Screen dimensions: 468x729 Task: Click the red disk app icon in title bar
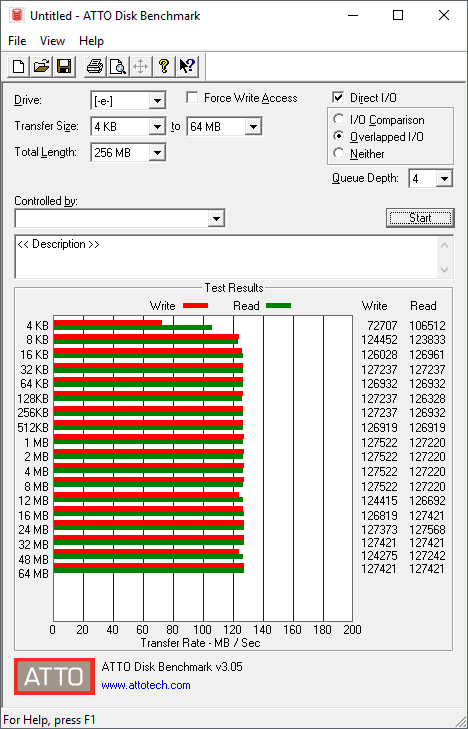[18, 15]
